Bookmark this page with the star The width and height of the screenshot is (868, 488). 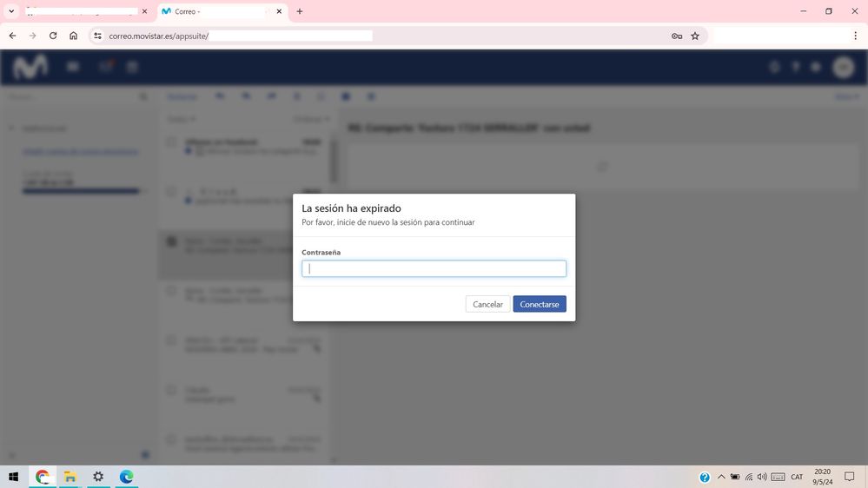click(695, 36)
